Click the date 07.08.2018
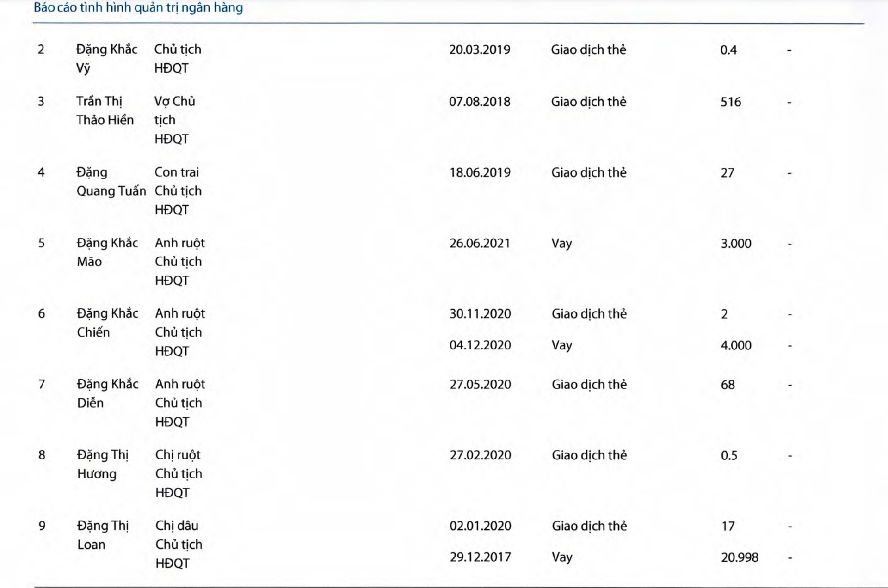This screenshot has height=588, width=888. (480, 102)
